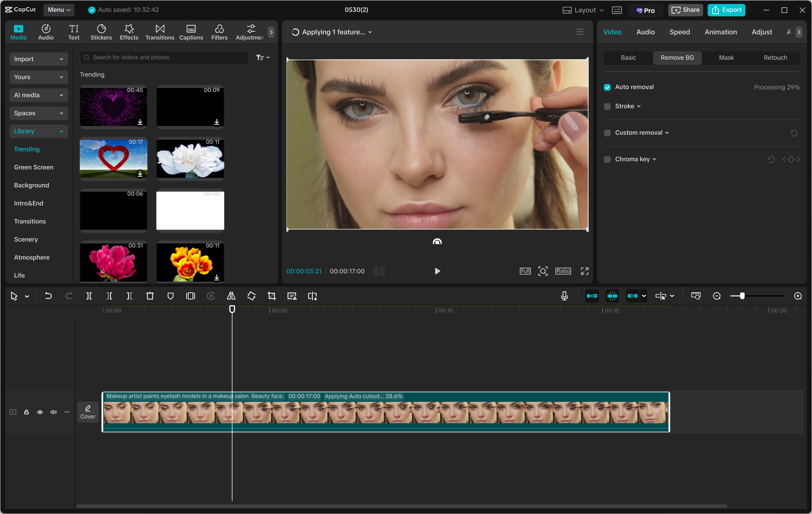Screen dimensions: 812x514
Task: Zoom the timeline to fit with the ruler icon
Action: click(x=696, y=296)
